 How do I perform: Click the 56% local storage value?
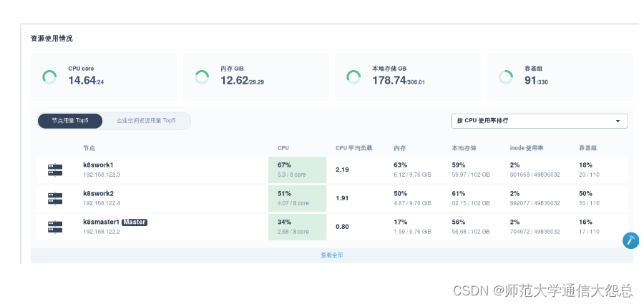pos(459,222)
